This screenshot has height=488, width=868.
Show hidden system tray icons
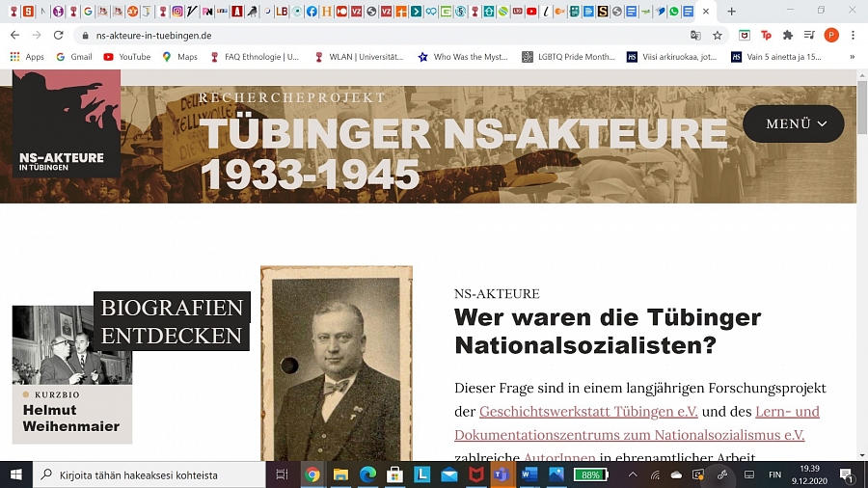coord(633,474)
